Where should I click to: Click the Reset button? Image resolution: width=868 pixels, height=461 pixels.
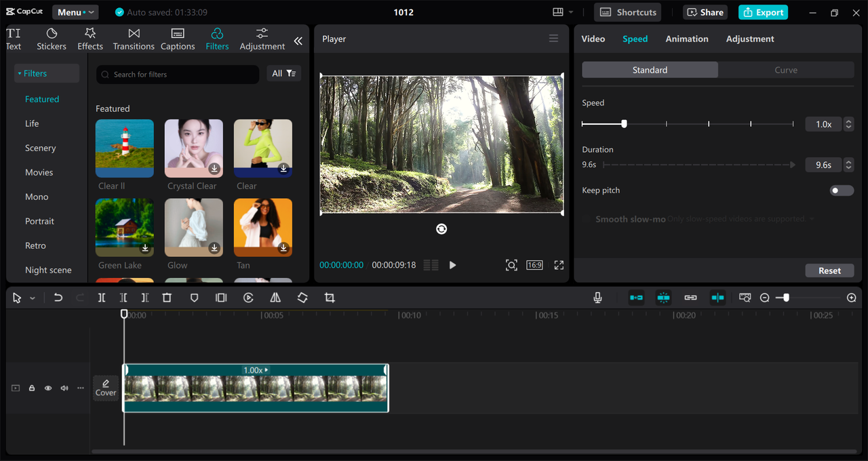829,270
